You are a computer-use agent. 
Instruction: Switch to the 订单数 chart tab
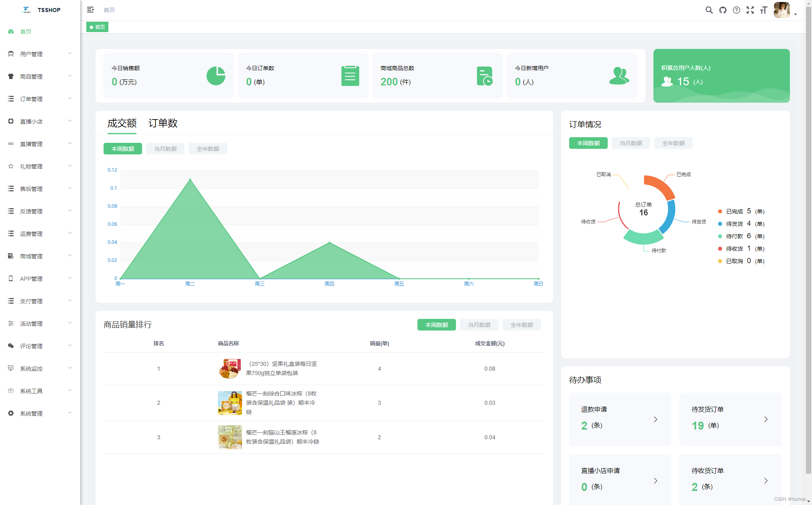tap(163, 123)
